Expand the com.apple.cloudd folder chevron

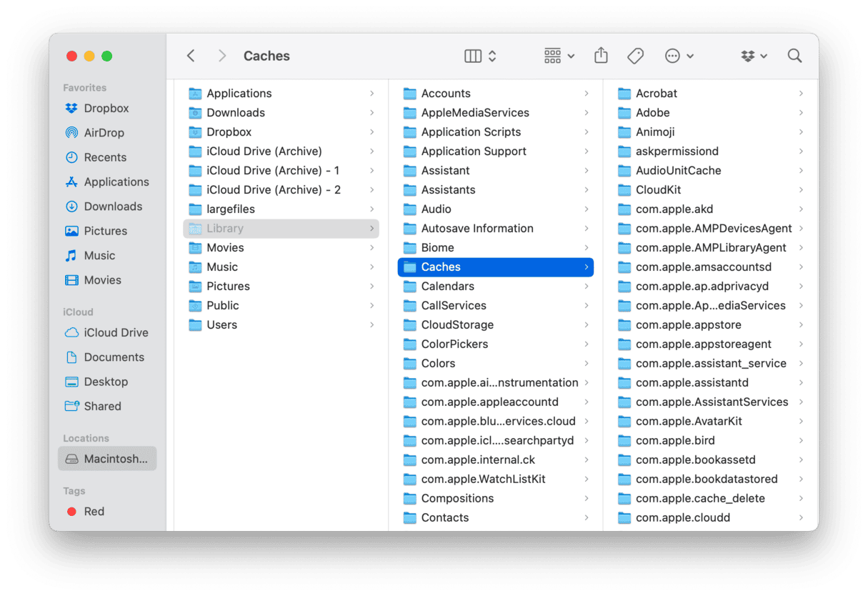point(801,518)
